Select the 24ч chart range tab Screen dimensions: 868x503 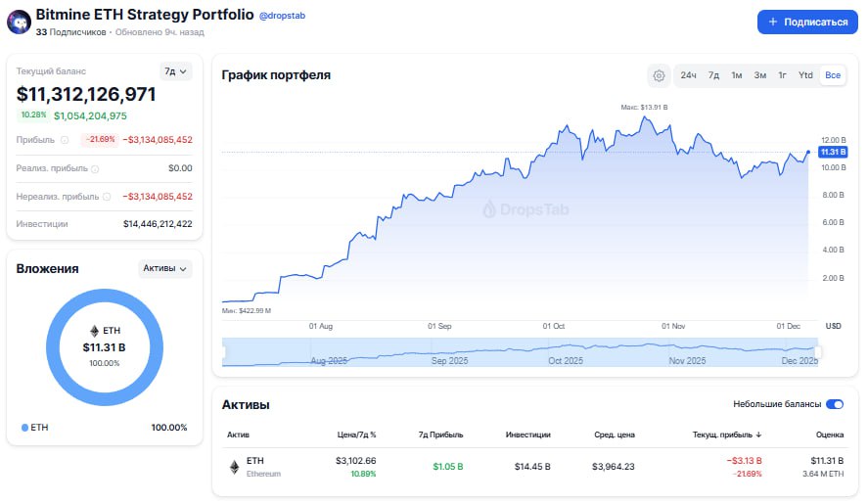coord(688,75)
